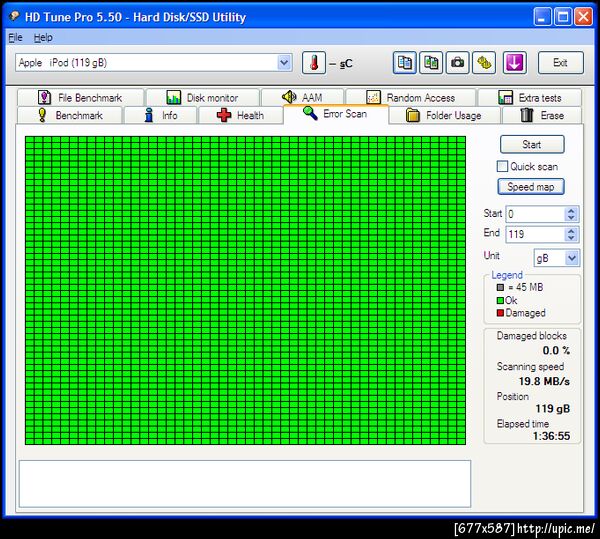Switch to the Benchmark tab
Screen dimensions: 600x539
[x=70, y=115]
